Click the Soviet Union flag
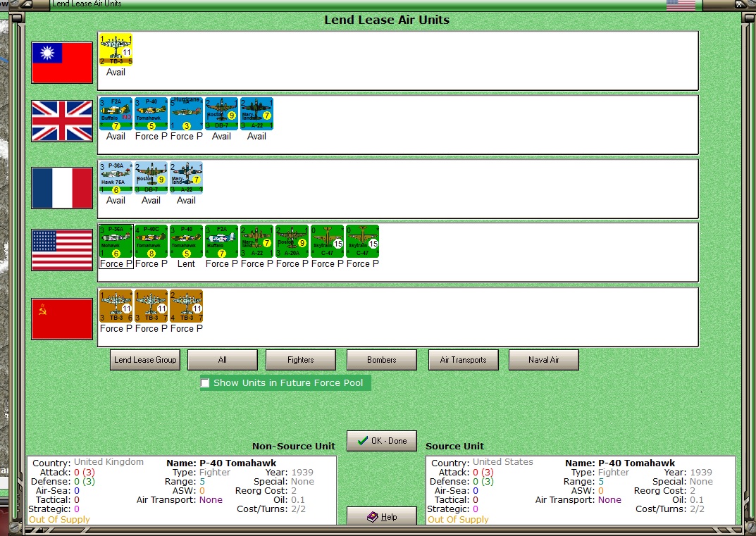The image size is (756, 536). coord(62,318)
